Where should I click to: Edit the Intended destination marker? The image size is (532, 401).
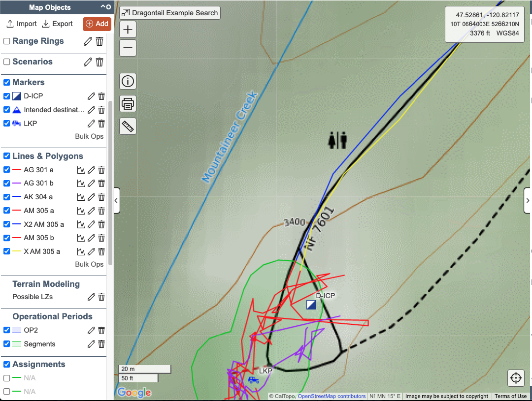[x=91, y=110]
